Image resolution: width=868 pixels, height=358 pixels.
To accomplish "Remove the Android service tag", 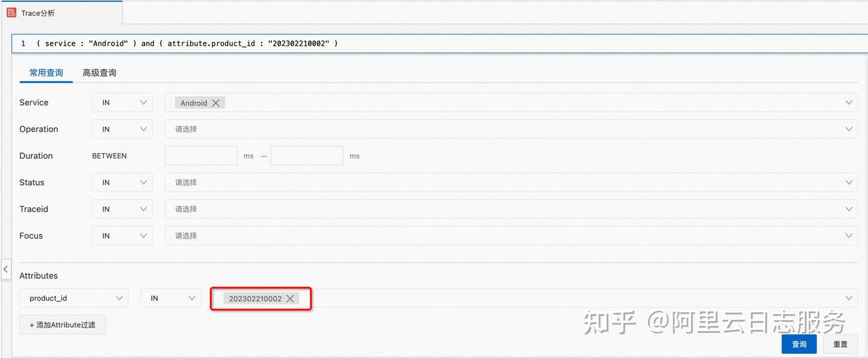I will pyautogui.click(x=216, y=103).
